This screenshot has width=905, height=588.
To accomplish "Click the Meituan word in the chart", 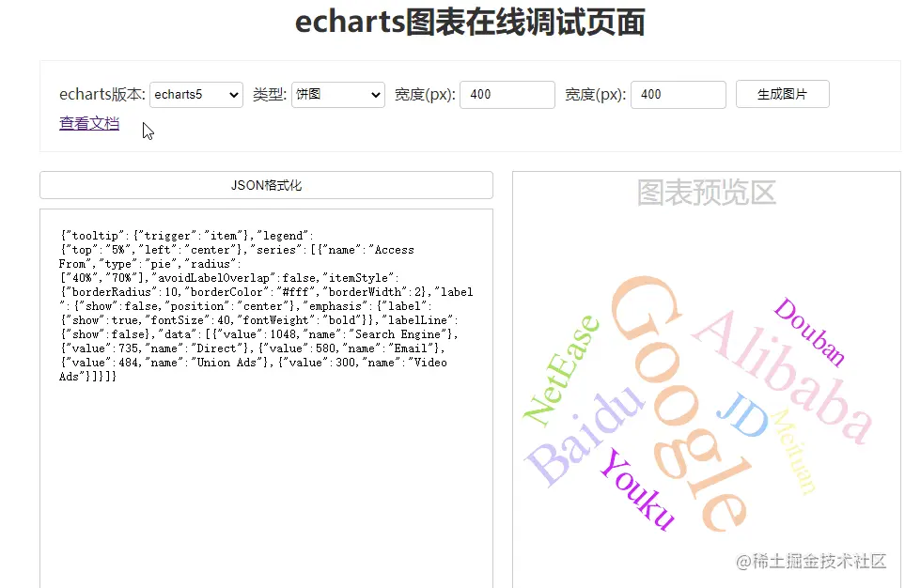I will 795,451.
